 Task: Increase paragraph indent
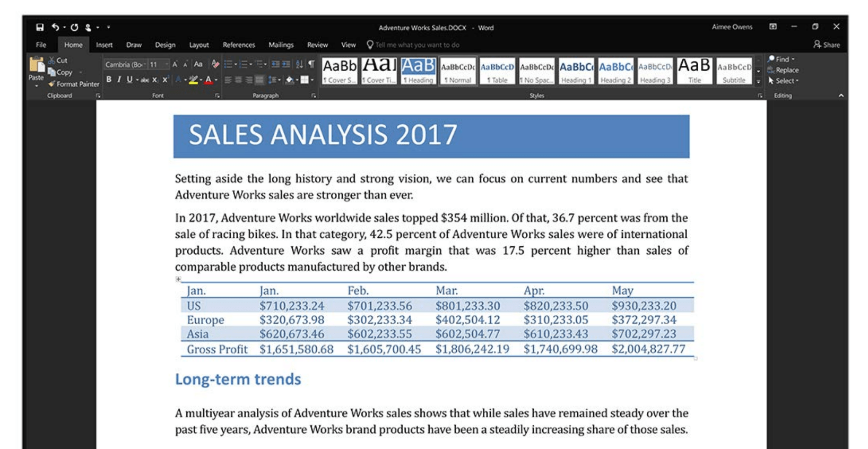286,64
